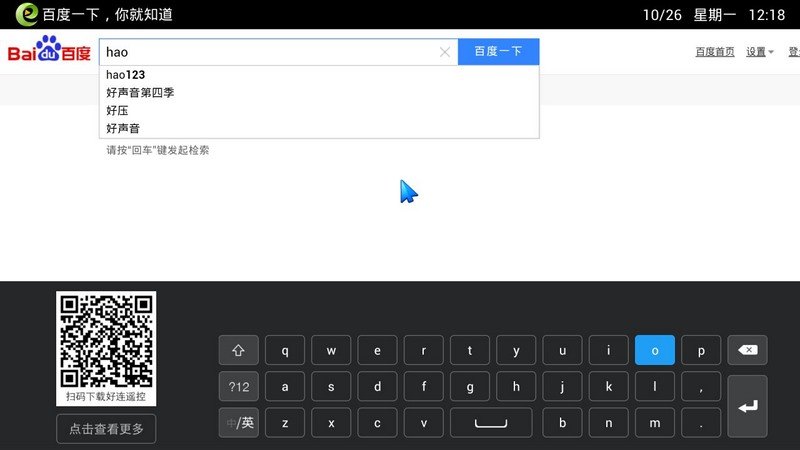The image size is (800, 450).
Task: Toggle the shift key on the keyboard
Action: click(x=239, y=350)
